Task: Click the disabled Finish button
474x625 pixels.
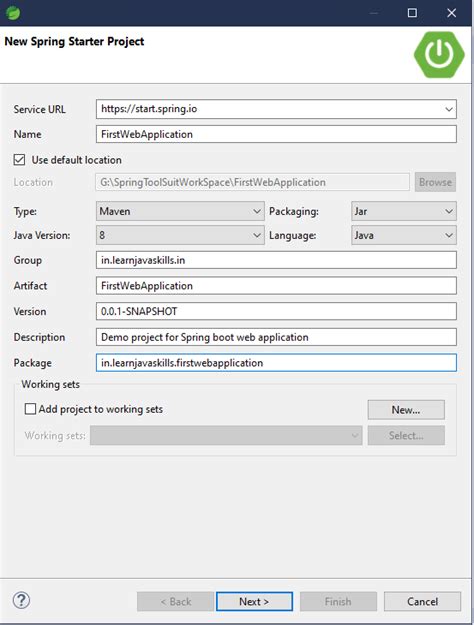Action: click(x=338, y=601)
